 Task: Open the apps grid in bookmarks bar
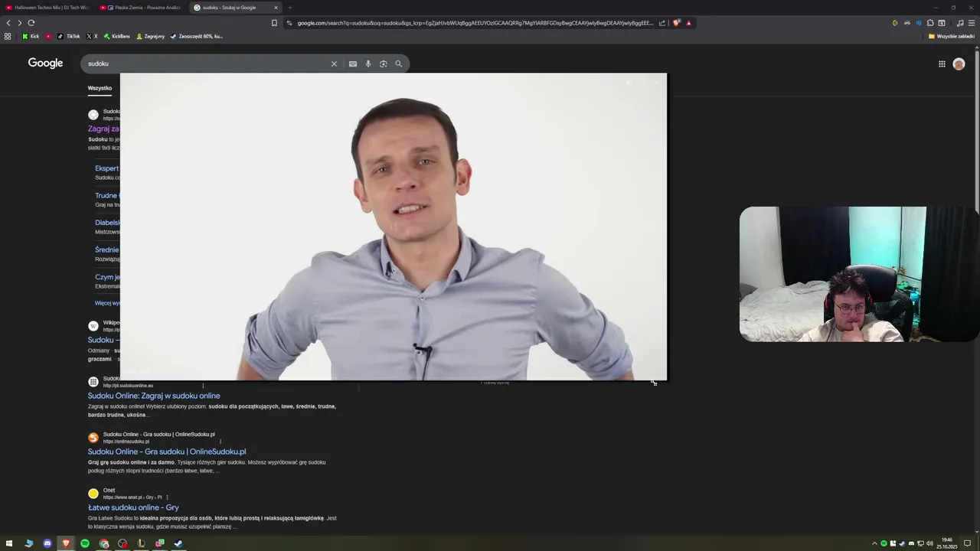tap(8, 36)
